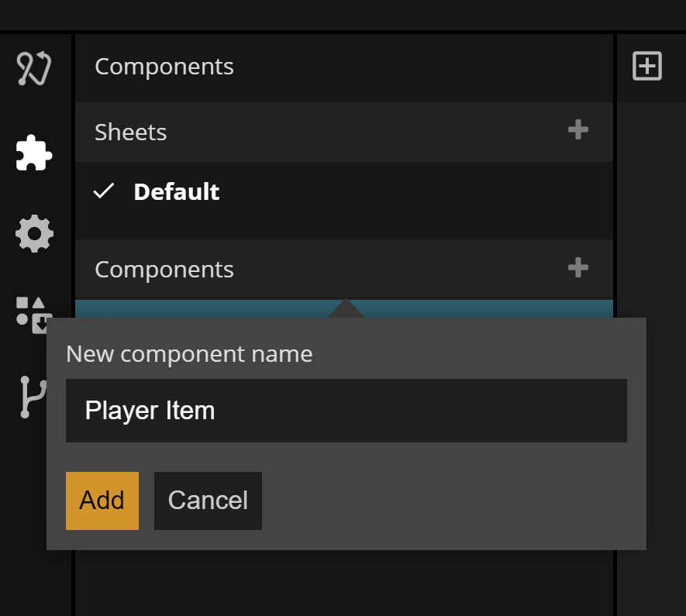The width and height of the screenshot is (686, 616).
Task: Focus the new component name field
Action: (x=346, y=411)
